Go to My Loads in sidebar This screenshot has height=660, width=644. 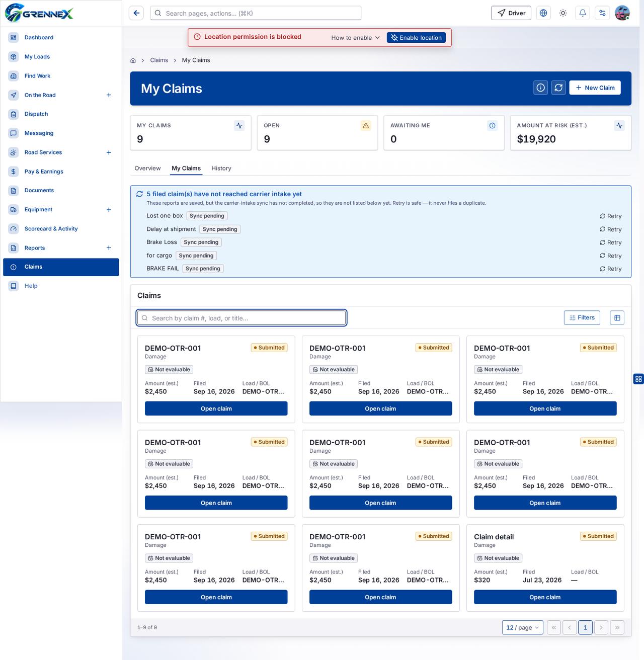coord(61,57)
